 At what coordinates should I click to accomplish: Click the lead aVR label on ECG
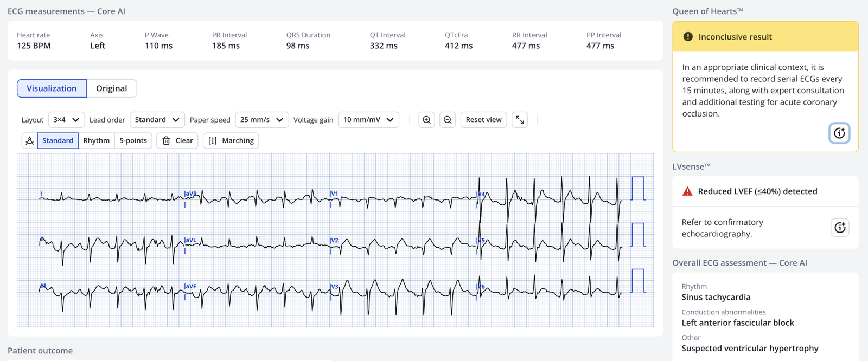190,194
